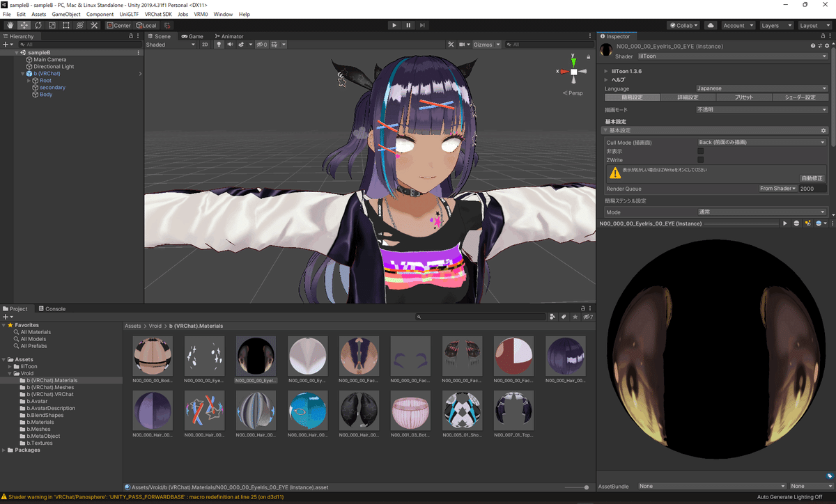The height and width of the screenshot is (504, 836).
Task: Play the material preview animation
Action: (x=785, y=223)
